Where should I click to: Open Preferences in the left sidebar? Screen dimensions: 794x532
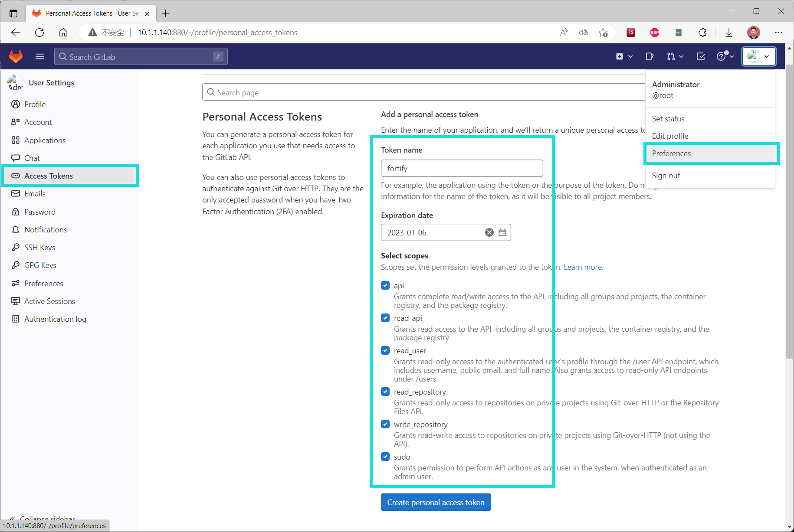click(x=69, y=283)
